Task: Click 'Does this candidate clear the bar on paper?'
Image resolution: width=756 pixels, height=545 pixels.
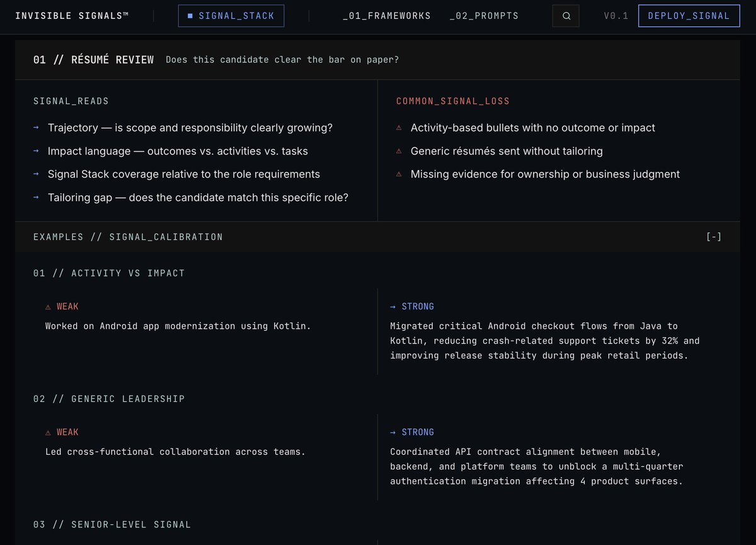Action: (282, 60)
